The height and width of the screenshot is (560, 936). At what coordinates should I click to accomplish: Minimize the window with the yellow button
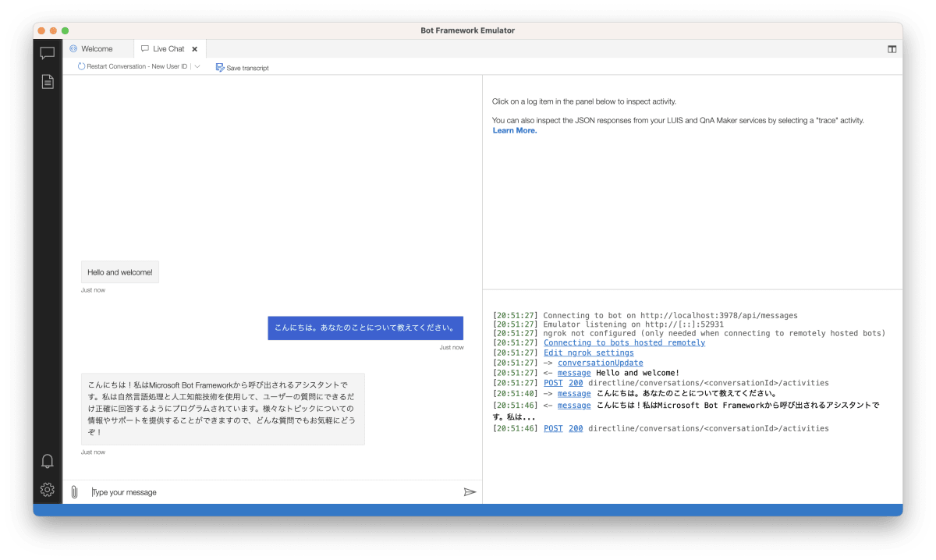click(x=53, y=30)
